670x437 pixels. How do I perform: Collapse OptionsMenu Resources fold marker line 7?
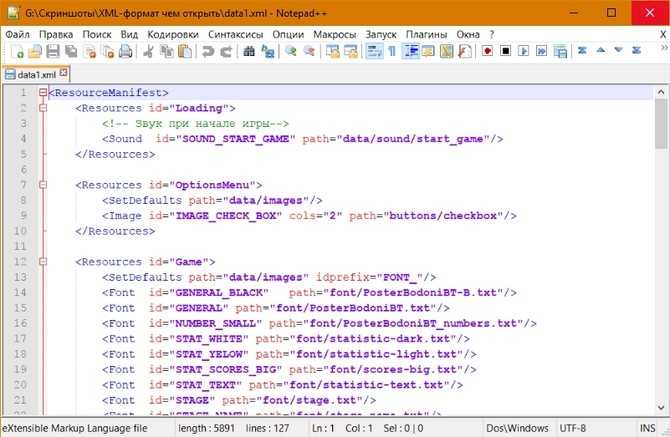click(42, 185)
